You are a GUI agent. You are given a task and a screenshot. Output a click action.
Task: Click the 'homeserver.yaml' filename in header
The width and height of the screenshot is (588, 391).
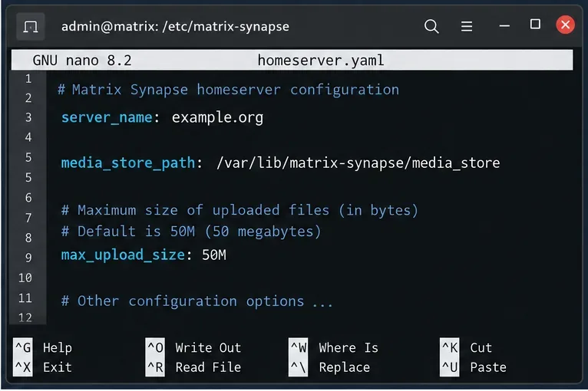tap(321, 61)
